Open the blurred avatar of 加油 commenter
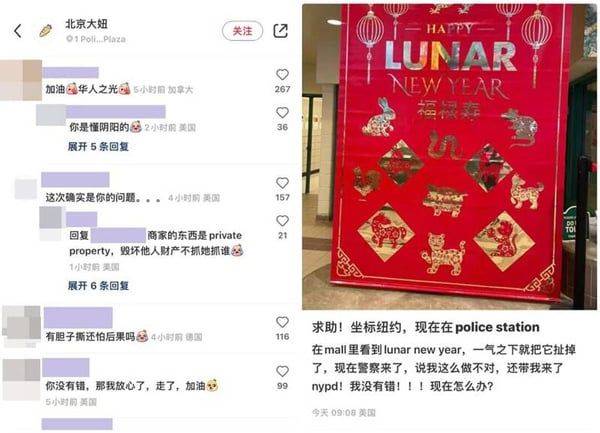600x433 pixels. 21,80
